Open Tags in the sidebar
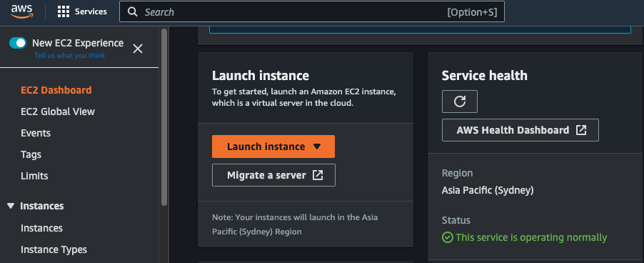 (31, 154)
